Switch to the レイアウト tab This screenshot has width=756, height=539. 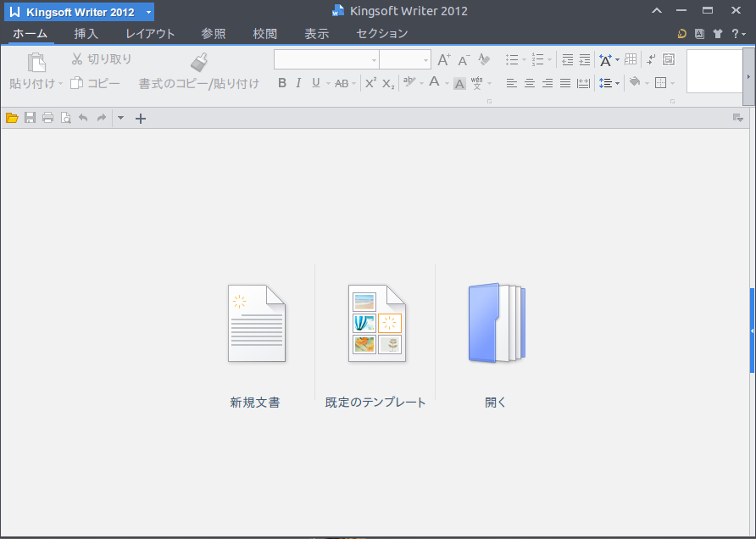(150, 34)
